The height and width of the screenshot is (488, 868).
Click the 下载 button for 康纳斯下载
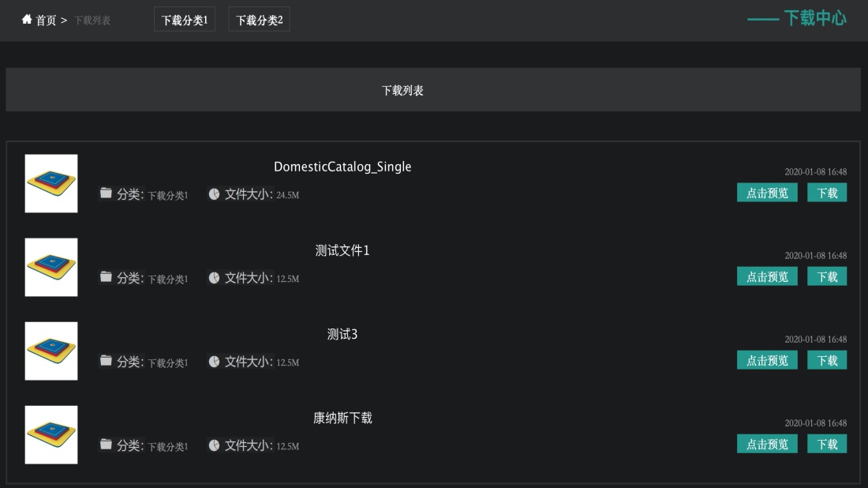tap(826, 444)
